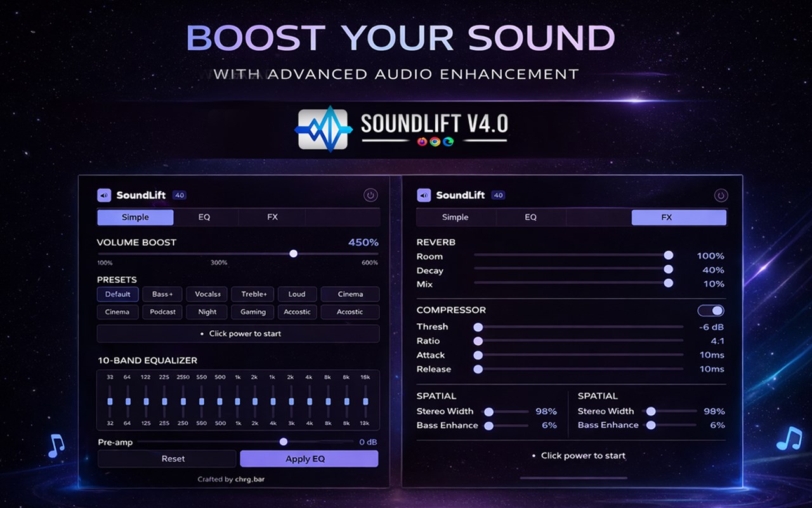Click the 64 Hz equalizer band slider
This screenshot has width=812, height=508.
tap(128, 401)
